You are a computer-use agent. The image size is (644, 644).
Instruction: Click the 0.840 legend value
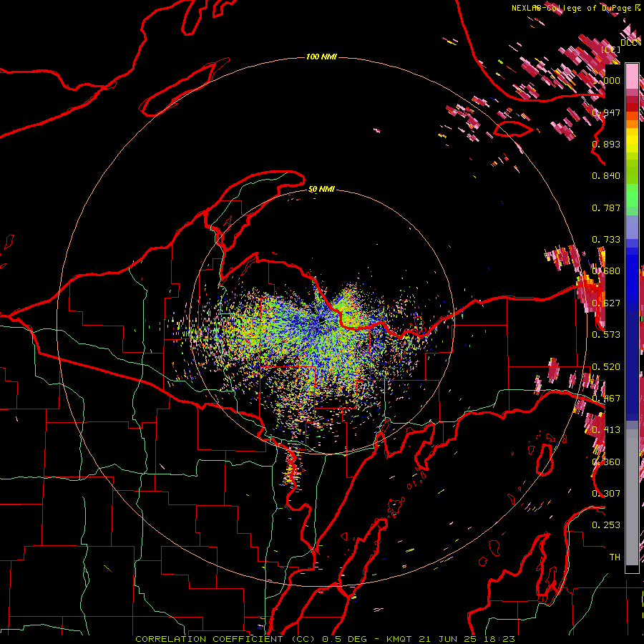pyautogui.click(x=606, y=176)
